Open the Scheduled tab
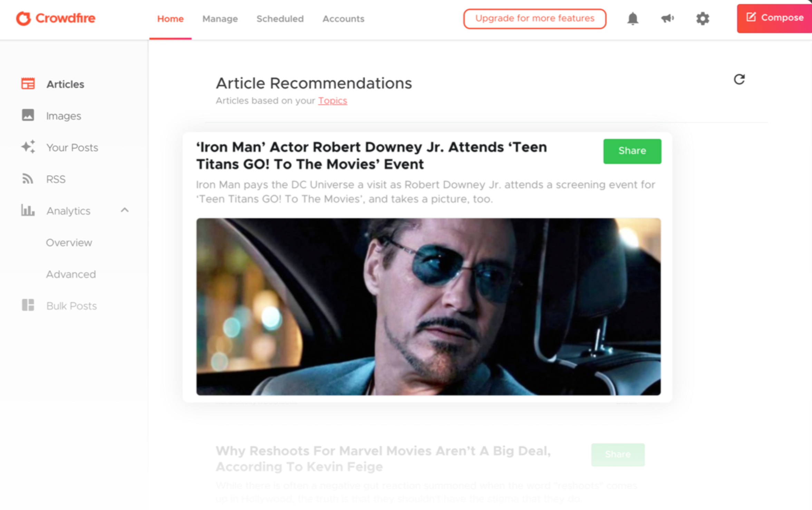Screen dimensions: 812x510 280,19
